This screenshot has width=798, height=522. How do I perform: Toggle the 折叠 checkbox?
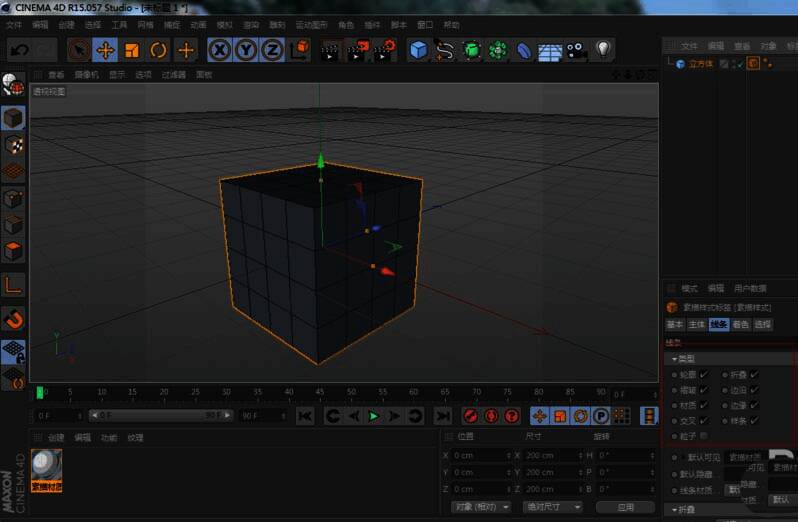click(754, 375)
